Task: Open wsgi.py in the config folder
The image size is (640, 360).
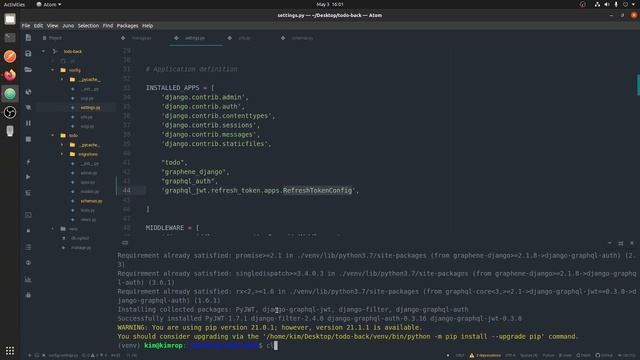Action: (87, 127)
